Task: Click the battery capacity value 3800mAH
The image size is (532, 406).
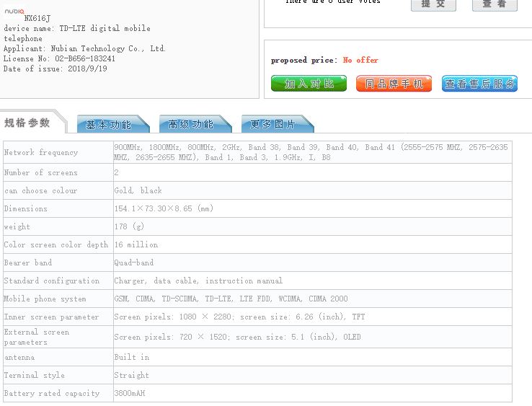Action: click(x=130, y=393)
